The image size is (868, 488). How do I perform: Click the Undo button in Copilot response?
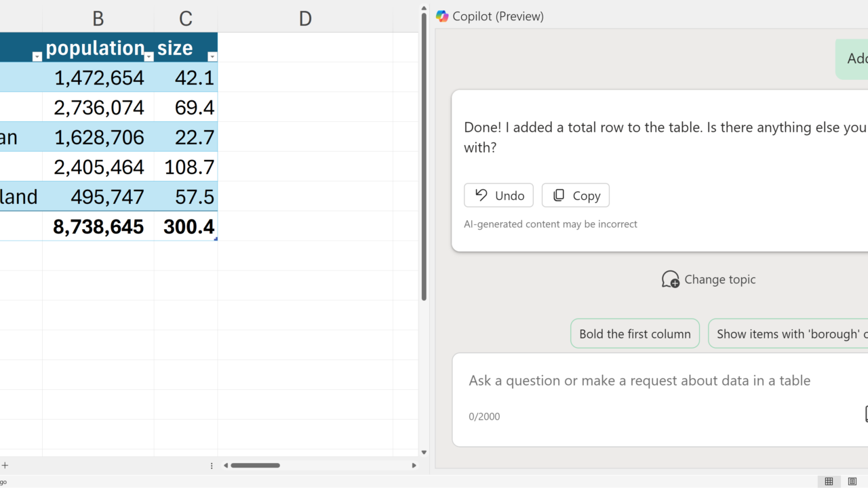click(498, 195)
